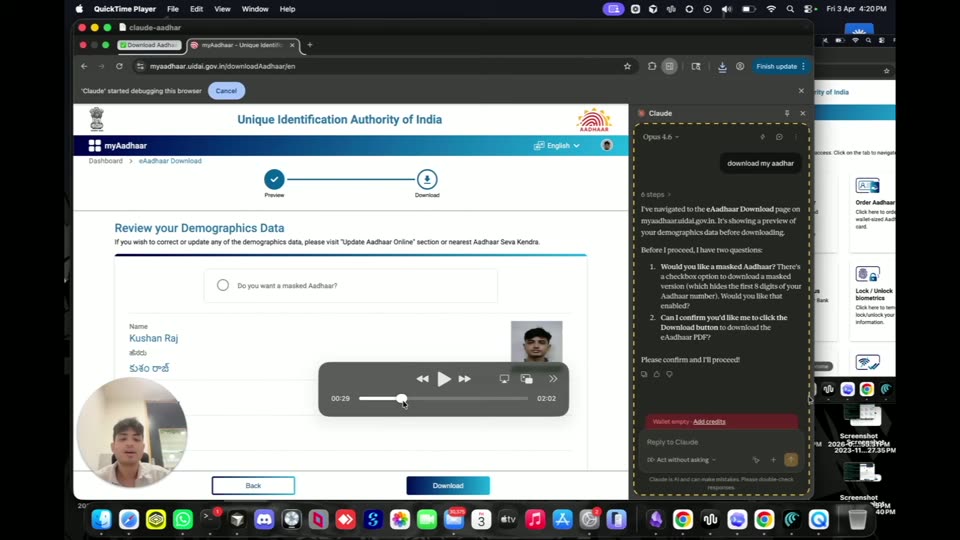Click the plus attachment icon in Claude reply box
The width and height of the screenshot is (960, 540).
point(773,460)
